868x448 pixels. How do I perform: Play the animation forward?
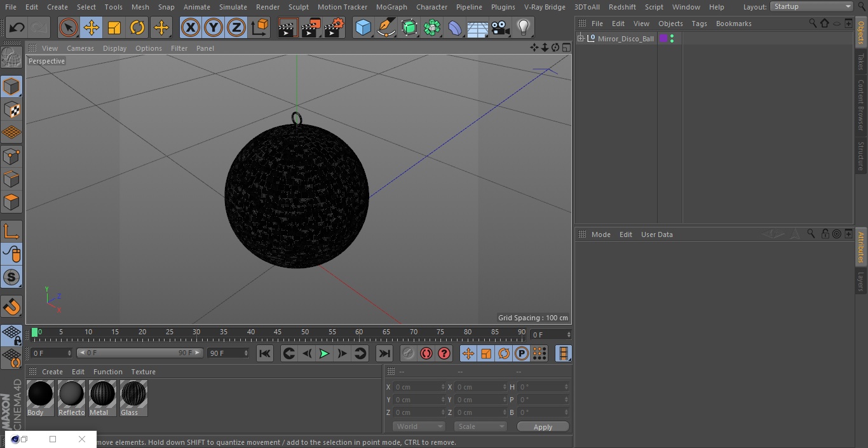(x=324, y=353)
